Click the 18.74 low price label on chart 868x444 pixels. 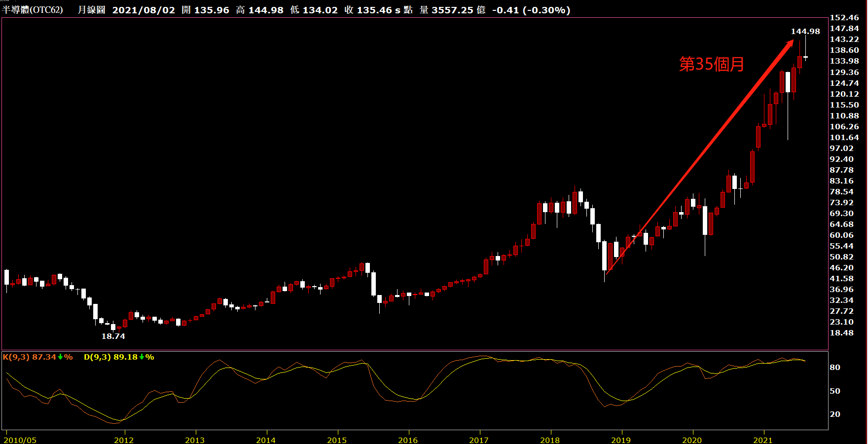[x=113, y=336]
